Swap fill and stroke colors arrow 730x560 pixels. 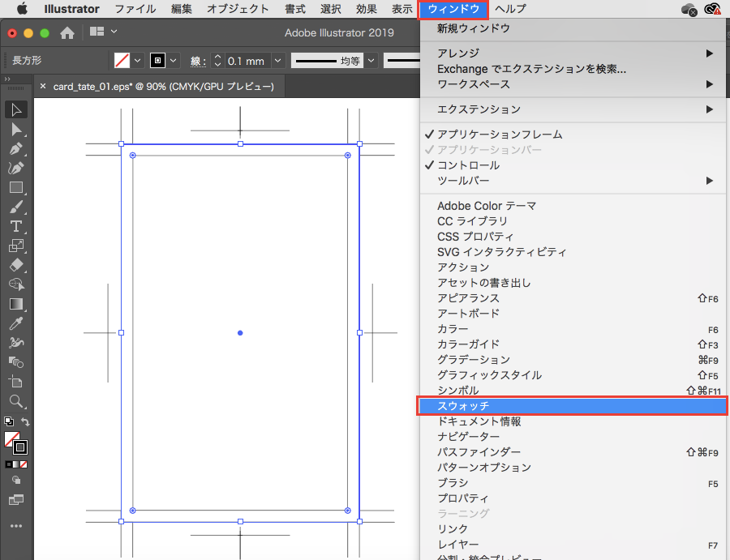(x=25, y=421)
